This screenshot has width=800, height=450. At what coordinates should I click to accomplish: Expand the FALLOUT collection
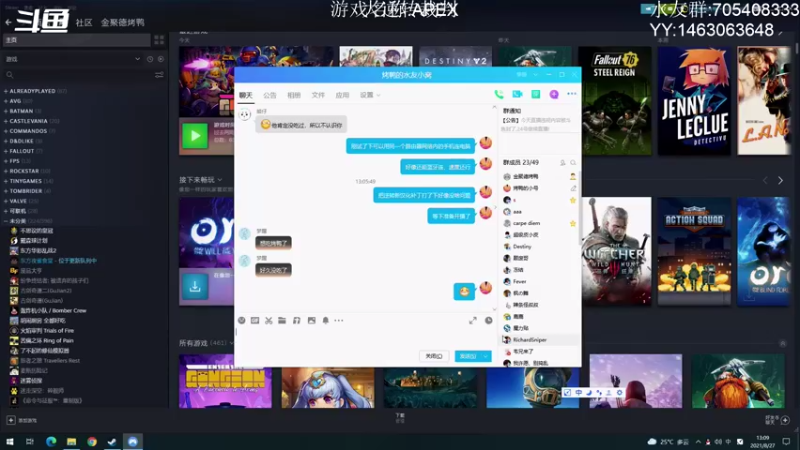(6, 151)
